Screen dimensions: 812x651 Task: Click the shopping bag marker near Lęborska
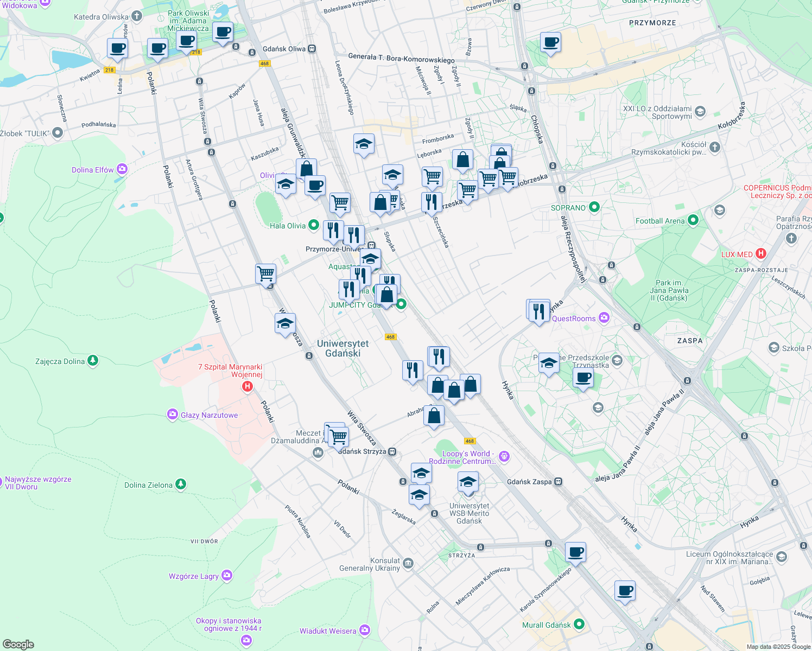(462, 161)
